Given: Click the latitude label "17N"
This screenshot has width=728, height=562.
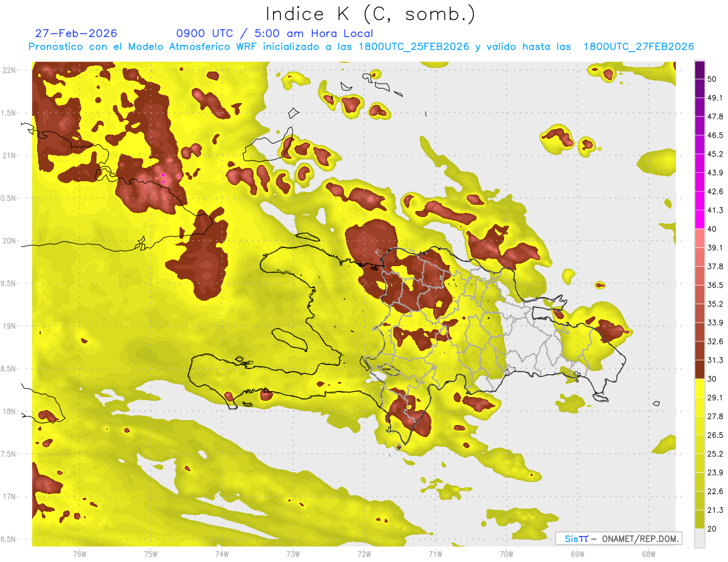Looking at the screenshot, I should (x=8, y=497).
